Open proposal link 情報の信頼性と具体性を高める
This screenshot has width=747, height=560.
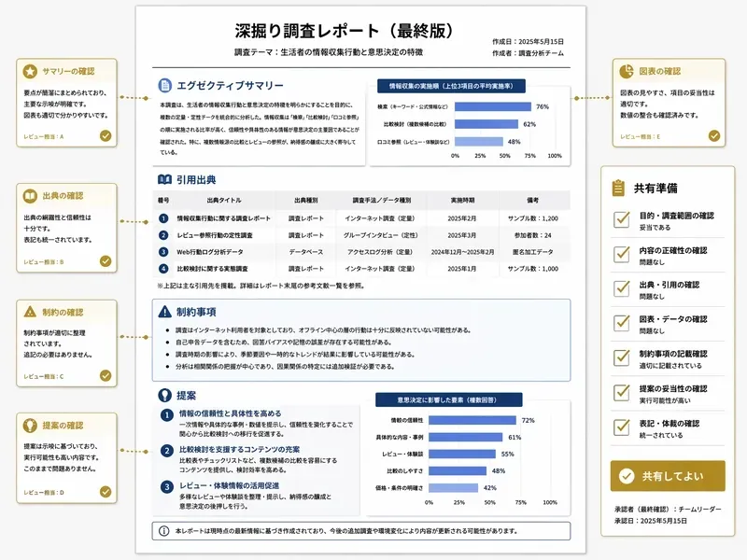click(x=230, y=413)
